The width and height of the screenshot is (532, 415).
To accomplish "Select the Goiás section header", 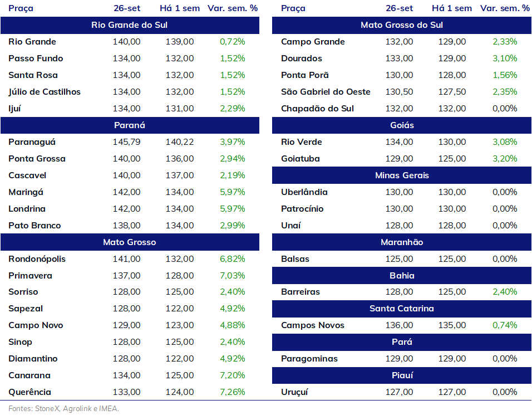I will click(402, 125).
